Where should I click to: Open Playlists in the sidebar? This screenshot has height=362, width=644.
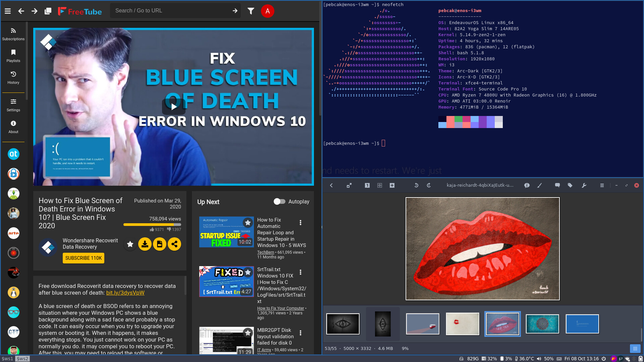(13, 56)
